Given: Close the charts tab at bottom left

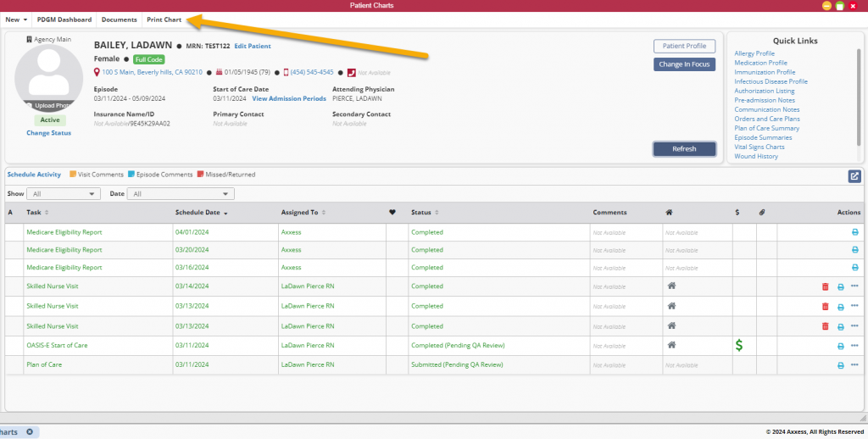Looking at the screenshot, I should pos(30,432).
